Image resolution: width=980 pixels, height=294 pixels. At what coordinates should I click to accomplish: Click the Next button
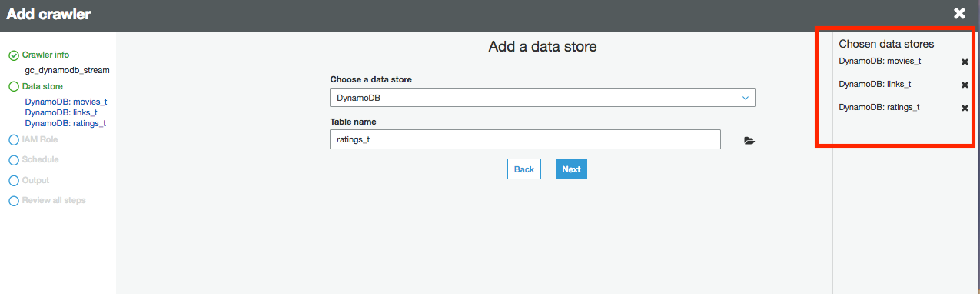pos(571,169)
